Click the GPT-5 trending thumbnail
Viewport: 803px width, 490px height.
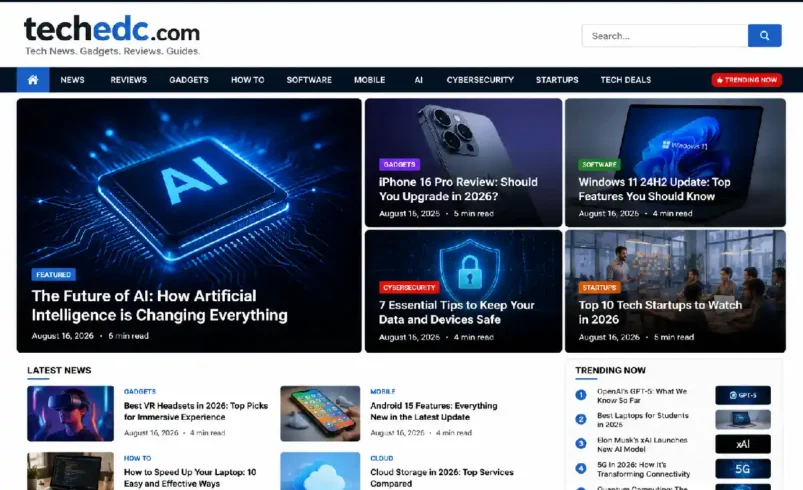[743, 395]
